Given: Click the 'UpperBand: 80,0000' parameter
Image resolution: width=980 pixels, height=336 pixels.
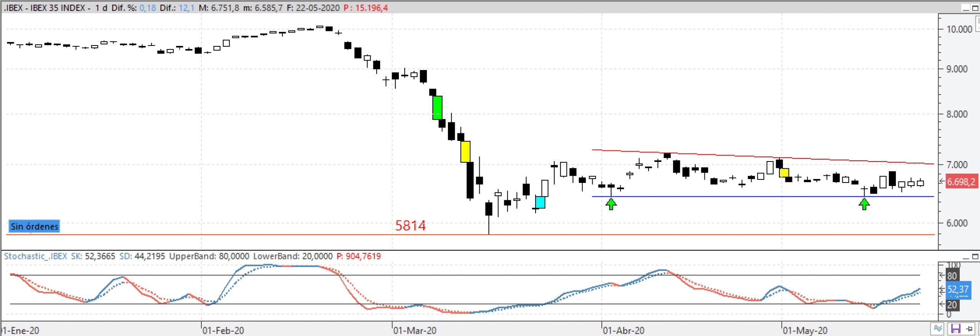Looking at the screenshot, I should click(x=209, y=256).
